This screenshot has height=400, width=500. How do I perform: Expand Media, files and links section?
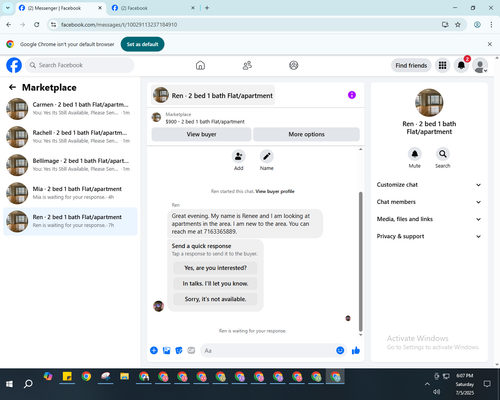(x=429, y=219)
